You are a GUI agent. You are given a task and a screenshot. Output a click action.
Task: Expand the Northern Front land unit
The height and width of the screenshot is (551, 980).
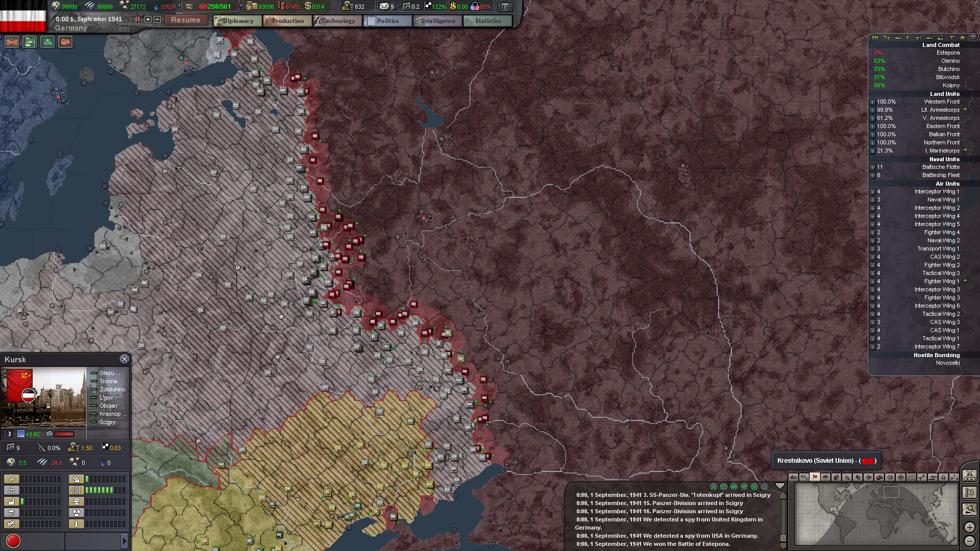tap(873, 143)
